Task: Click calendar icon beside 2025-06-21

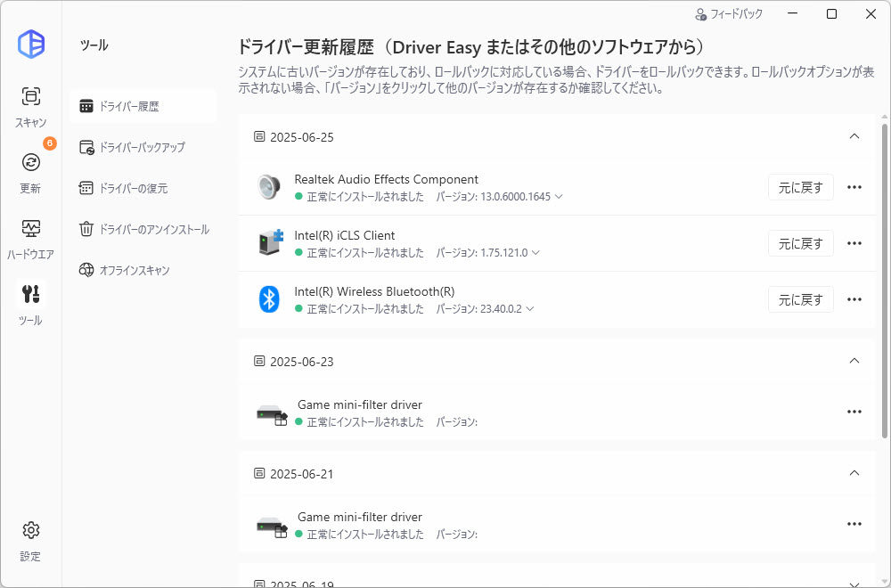Action: (259, 473)
